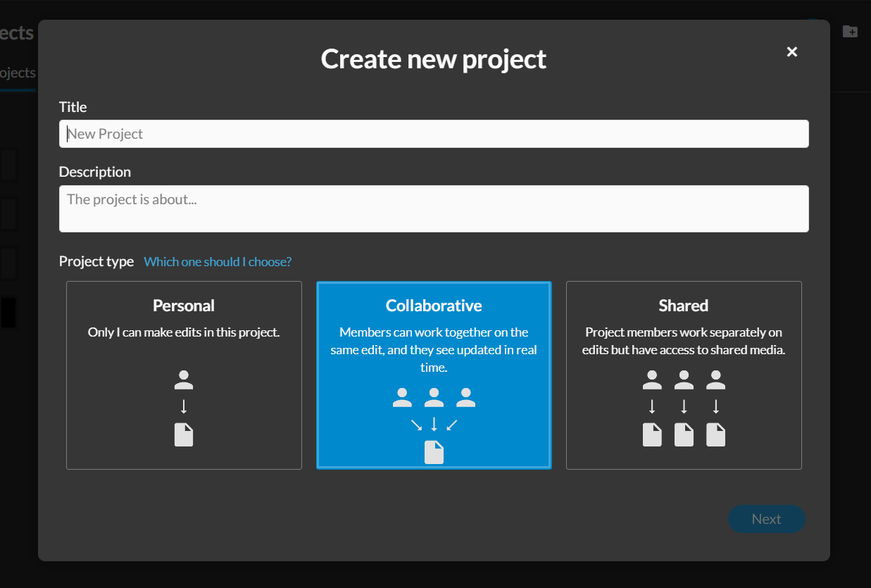
Task: Open the 'Which one should I choose?' link
Action: coord(218,262)
